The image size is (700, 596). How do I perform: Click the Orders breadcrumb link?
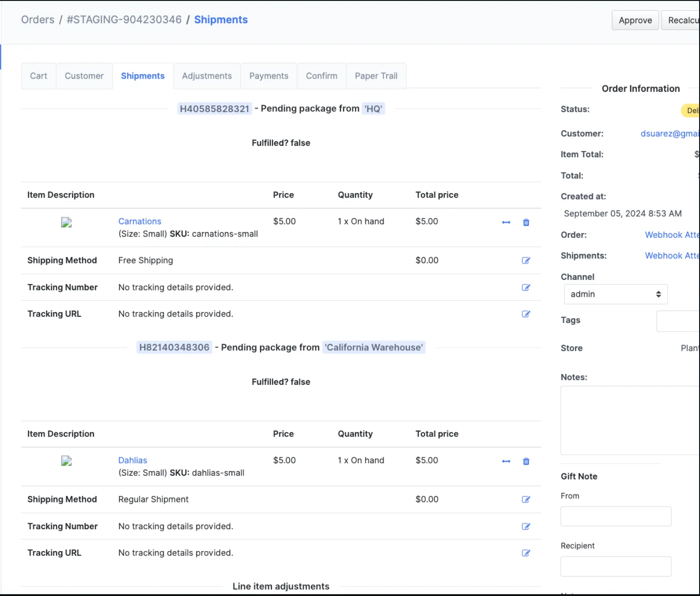(x=38, y=20)
